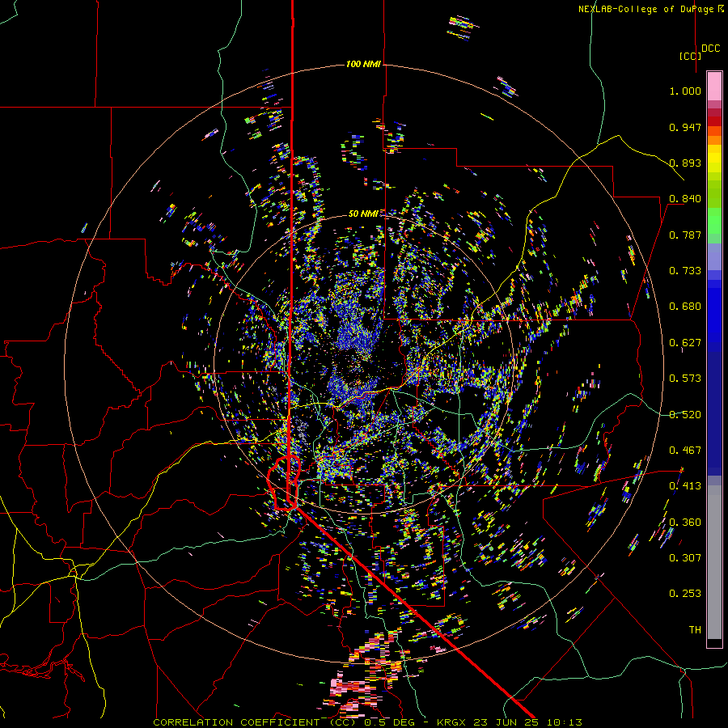Viewport: 728px width, 728px height.
Task: Click the TH label on color scale
Action: 695,630
